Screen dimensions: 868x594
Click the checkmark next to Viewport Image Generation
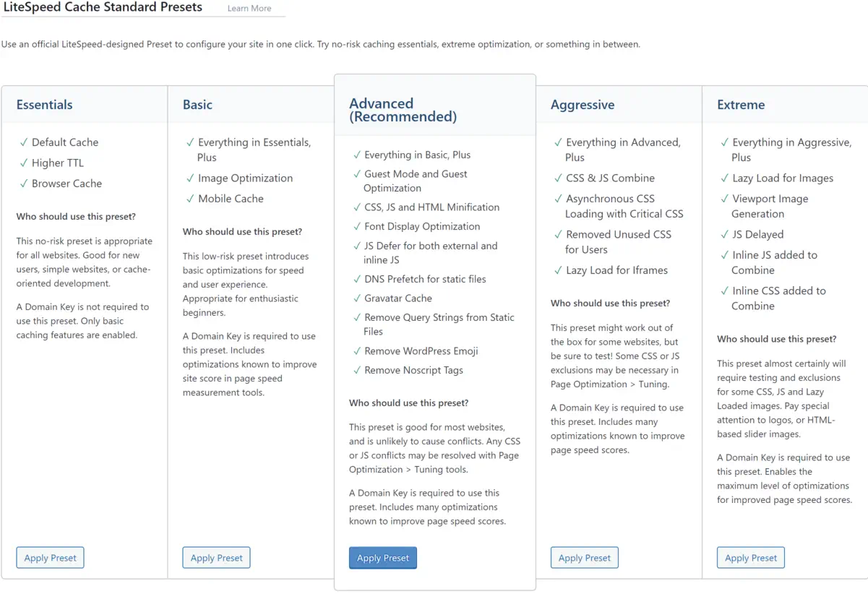click(723, 199)
